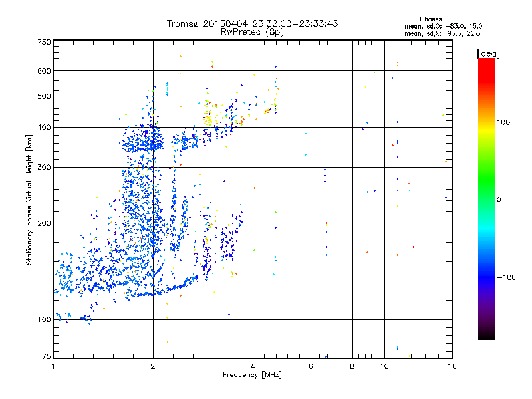The image size is (532, 399).
Task: Click the 'Stationary phase Virtual Height [km]' axis label
Action: (x=29, y=199)
